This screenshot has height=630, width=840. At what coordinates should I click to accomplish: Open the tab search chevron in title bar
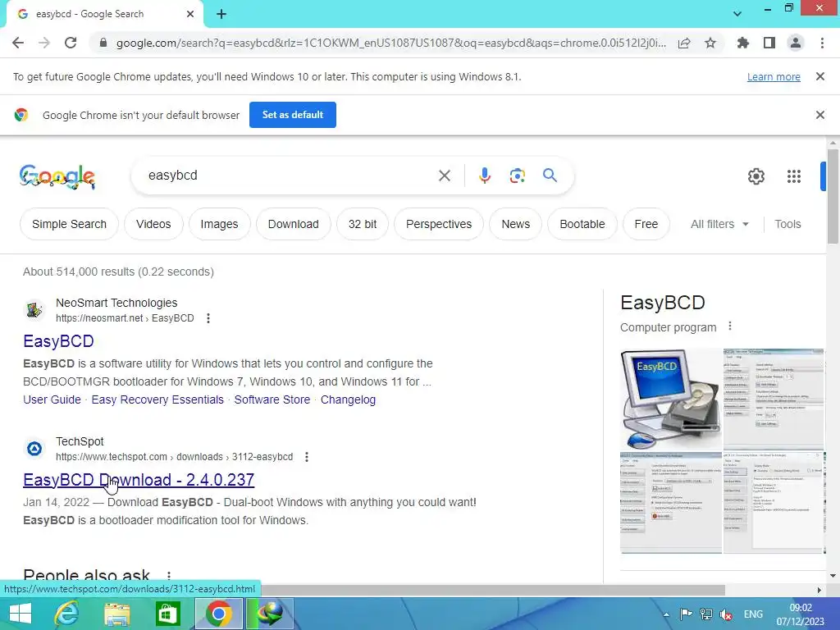pos(737,14)
